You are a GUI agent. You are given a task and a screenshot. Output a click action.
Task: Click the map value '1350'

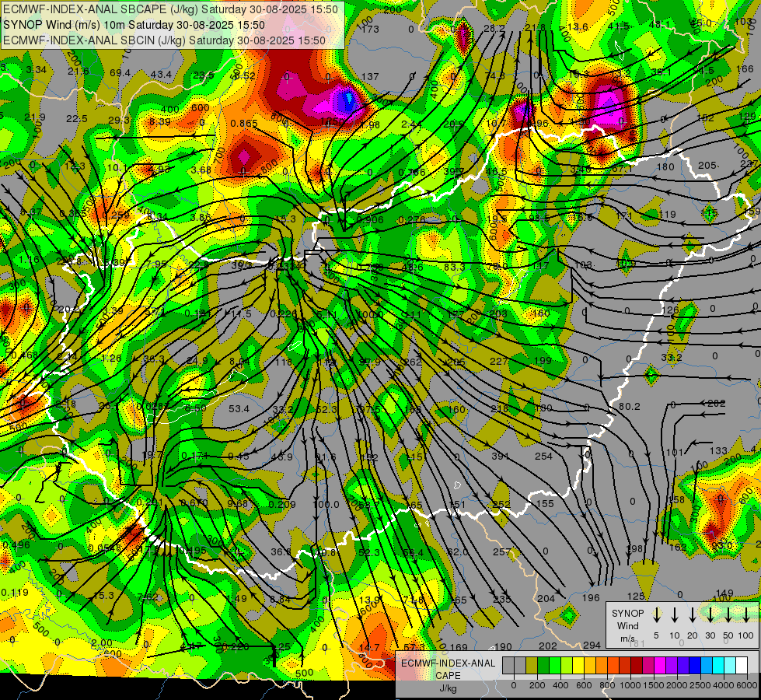331,121
